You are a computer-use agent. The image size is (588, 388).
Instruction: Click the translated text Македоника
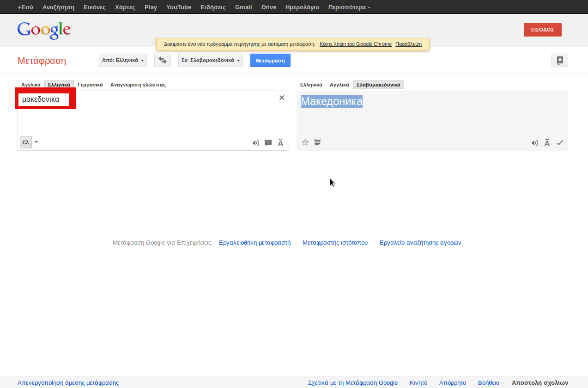pos(332,101)
